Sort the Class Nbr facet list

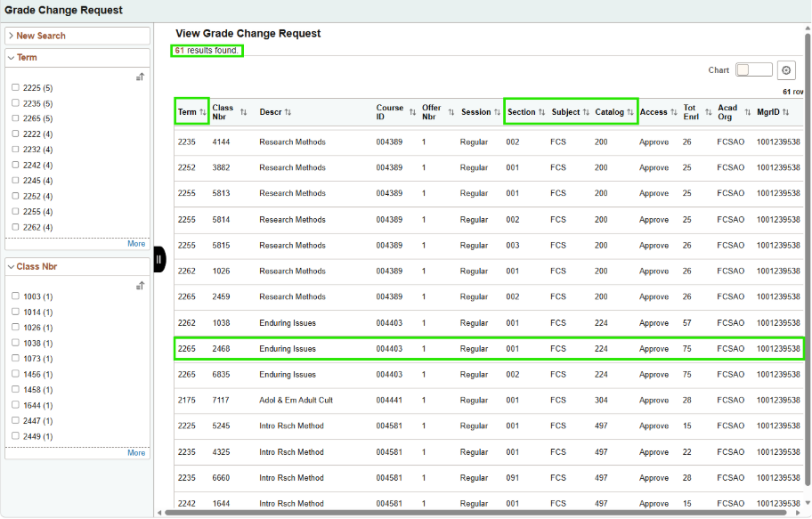click(x=140, y=286)
